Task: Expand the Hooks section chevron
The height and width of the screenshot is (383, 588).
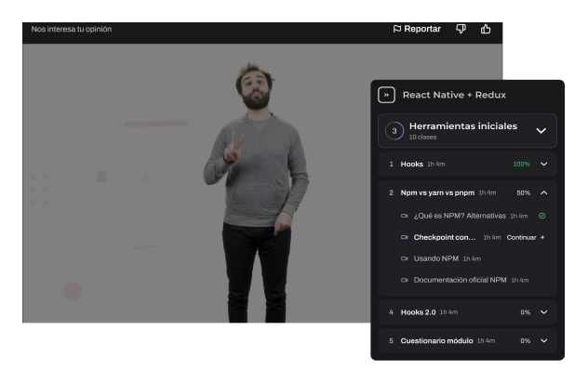Action: 544,165
